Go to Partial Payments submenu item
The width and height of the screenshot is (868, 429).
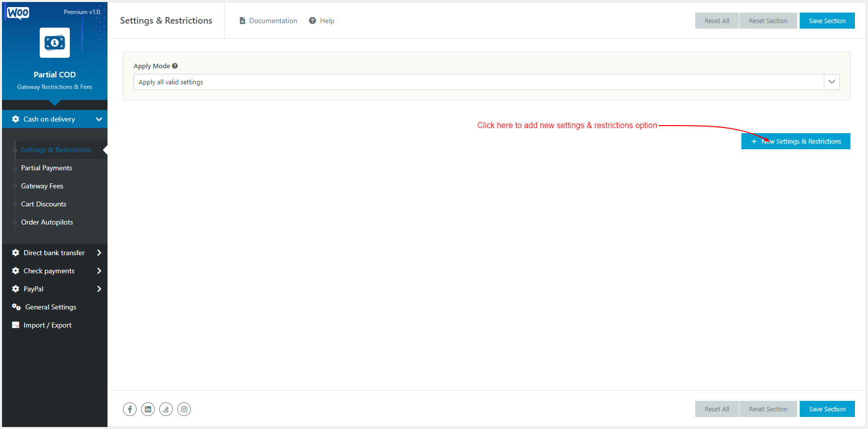(46, 168)
